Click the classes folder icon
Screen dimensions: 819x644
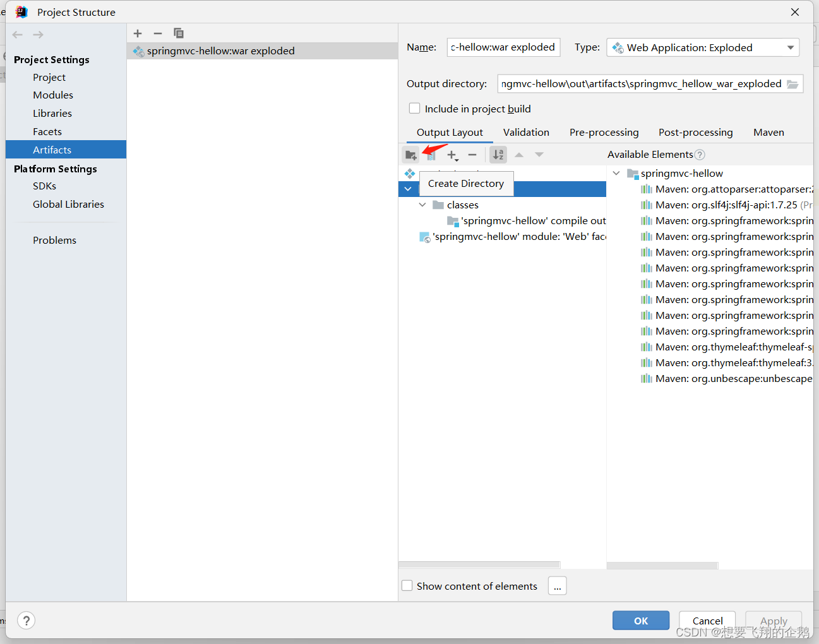(438, 205)
